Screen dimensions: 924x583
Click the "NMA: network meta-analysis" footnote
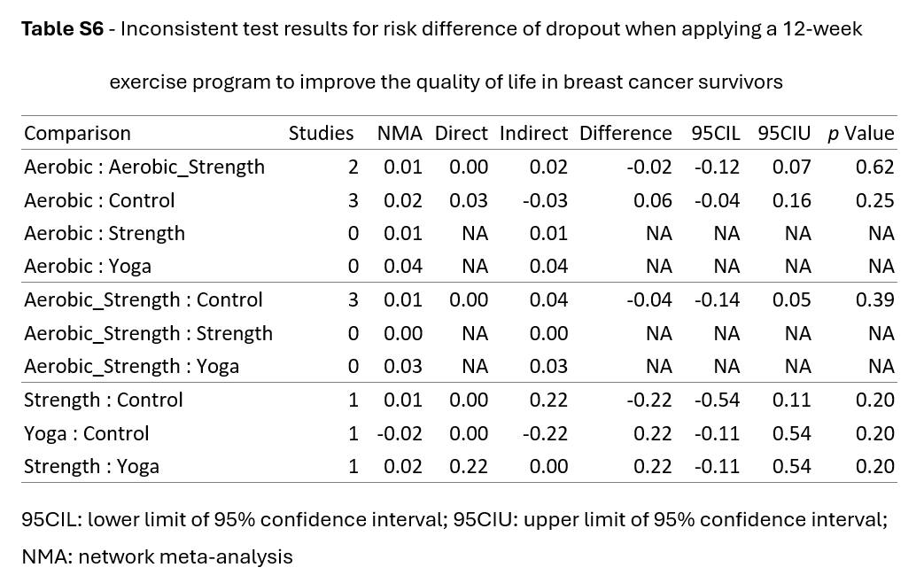click(x=157, y=556)
